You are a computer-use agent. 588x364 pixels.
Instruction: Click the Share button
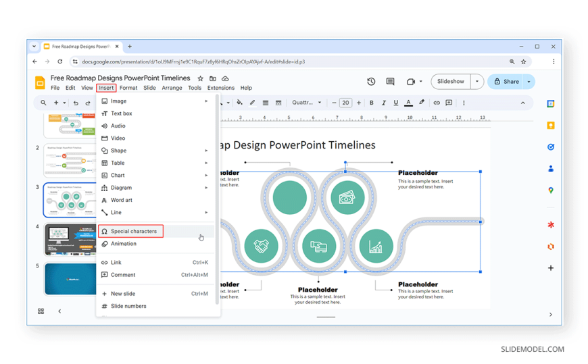(506, 81)
